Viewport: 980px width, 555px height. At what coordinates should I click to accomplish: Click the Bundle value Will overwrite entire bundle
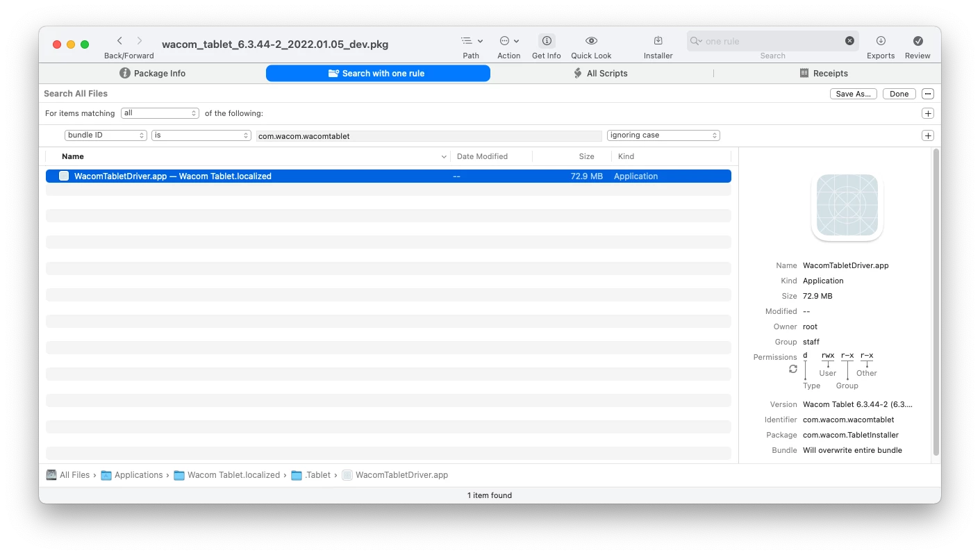pos(852,450)
